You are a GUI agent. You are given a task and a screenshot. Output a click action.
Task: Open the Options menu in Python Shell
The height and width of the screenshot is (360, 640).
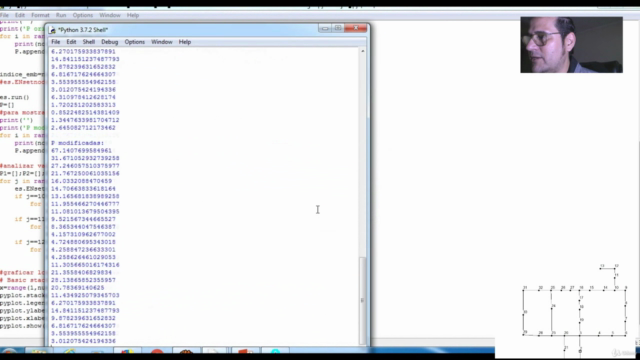coord(135,42)
